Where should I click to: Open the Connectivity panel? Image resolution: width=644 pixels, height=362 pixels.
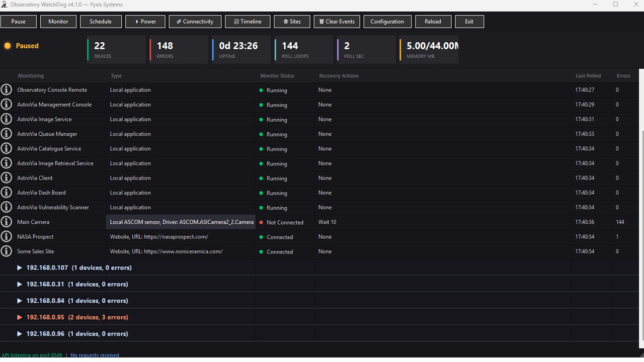pyautogui.click(x=195, y=22)
